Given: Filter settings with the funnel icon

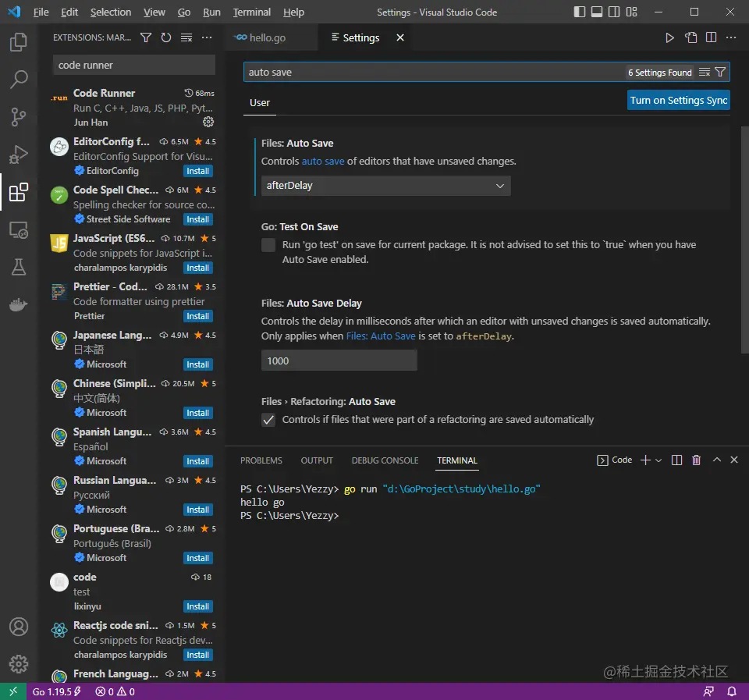Looking at the screenshot, I should 720,72.
